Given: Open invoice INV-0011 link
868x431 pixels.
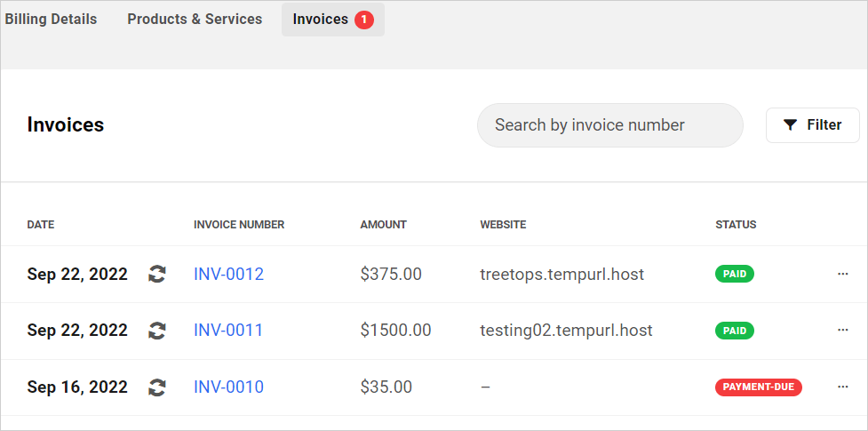Looking at the screenshot, I should (228, 331).
